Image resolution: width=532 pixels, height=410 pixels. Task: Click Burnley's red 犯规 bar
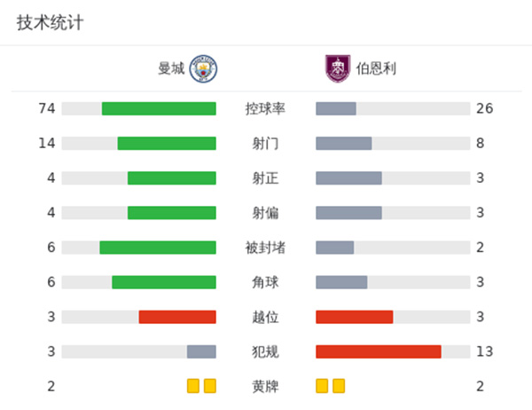pos(379,351)
